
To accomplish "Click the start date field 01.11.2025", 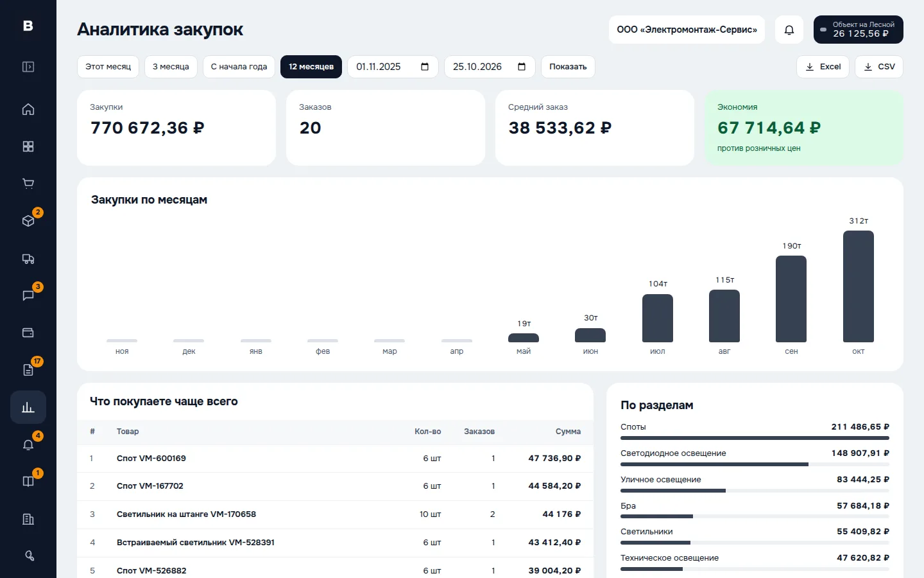I will 393,67.
